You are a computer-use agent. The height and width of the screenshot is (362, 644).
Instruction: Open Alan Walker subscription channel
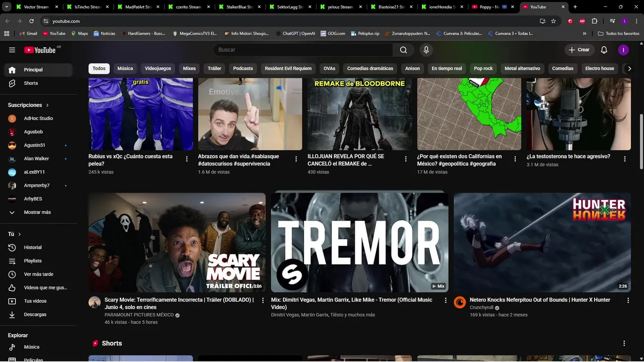[x=39, y=158]
